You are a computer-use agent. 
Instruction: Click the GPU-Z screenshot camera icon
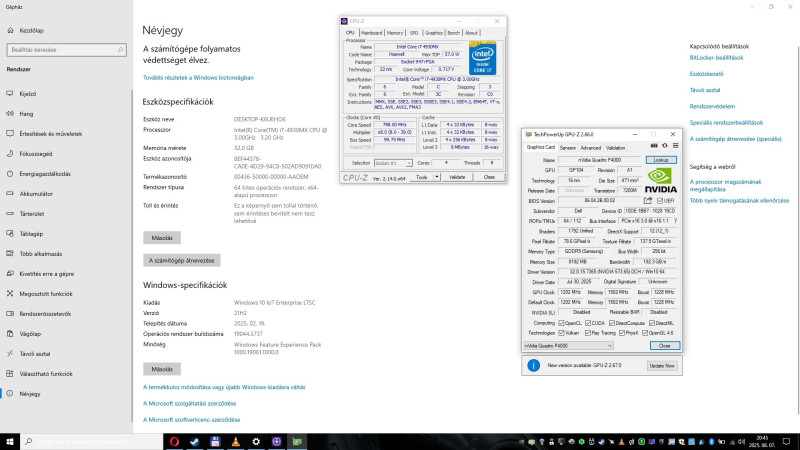coord(654,146)
